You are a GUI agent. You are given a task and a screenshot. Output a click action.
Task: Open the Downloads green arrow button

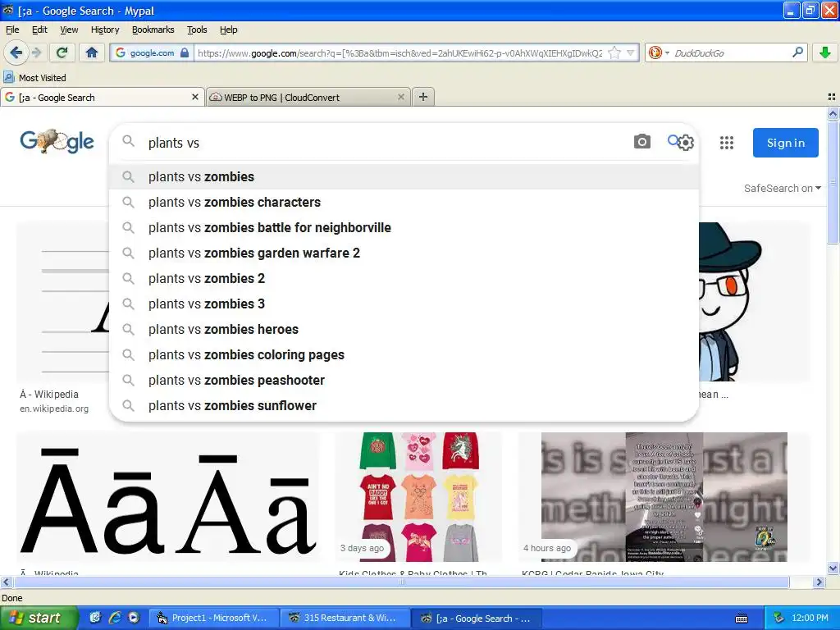click(x=825, y=52)
